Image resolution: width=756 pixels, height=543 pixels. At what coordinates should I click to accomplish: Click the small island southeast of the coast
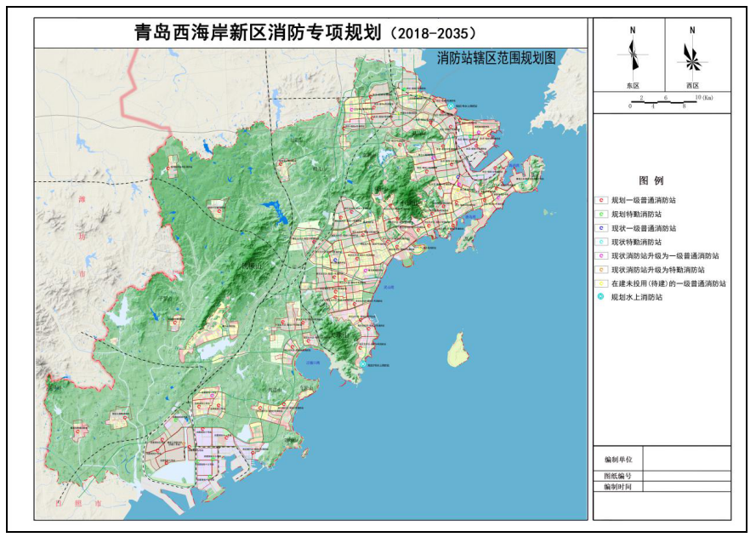point(458,349)
